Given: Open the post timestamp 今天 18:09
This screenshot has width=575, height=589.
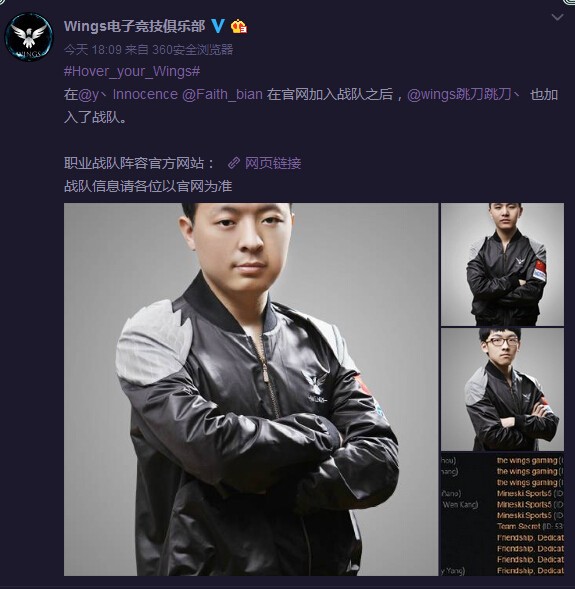Looking at the screenshot, I should (93, 50).
